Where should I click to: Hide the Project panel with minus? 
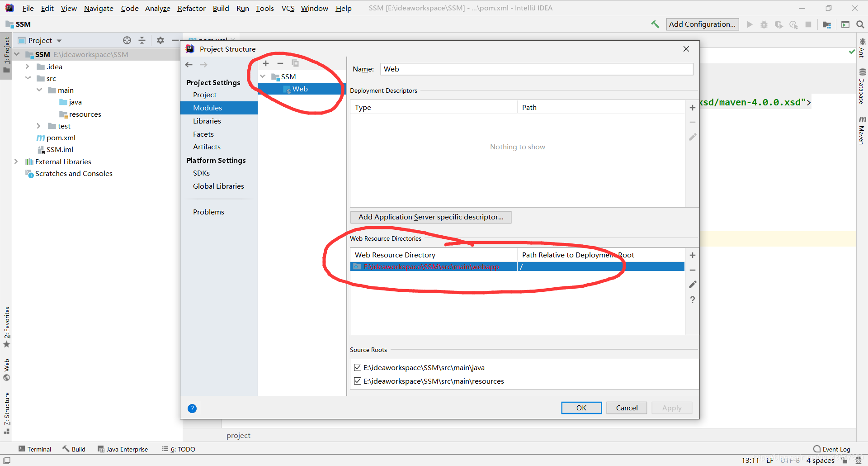pyautogui.click(x=175, y=40)
